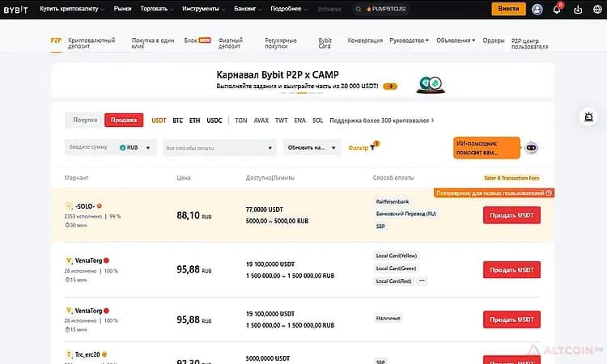
Task: Click the download app icon
Action: click(578, 9)
